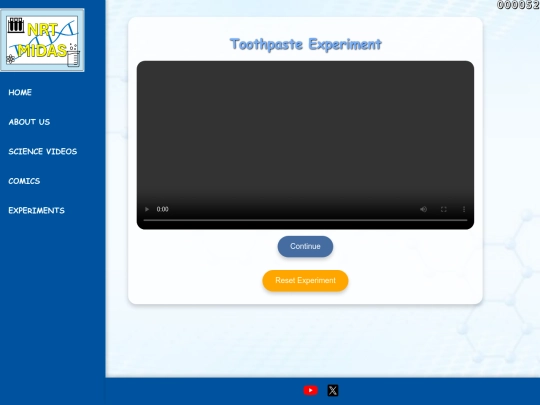
Task: Open the YouTube icon in footer
Action: (x=310, y=390)
